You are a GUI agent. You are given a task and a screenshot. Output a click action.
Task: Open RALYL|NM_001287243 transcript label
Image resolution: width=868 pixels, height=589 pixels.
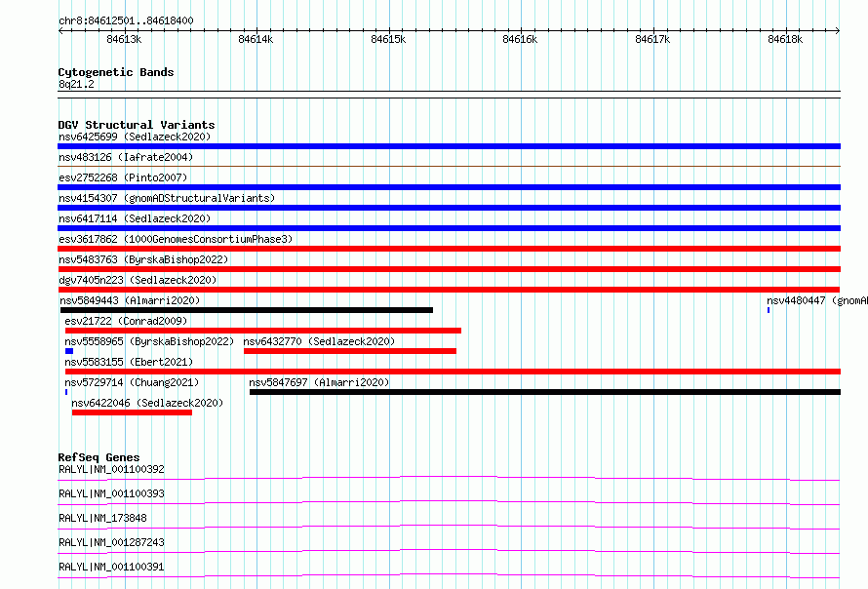point(111,542)
